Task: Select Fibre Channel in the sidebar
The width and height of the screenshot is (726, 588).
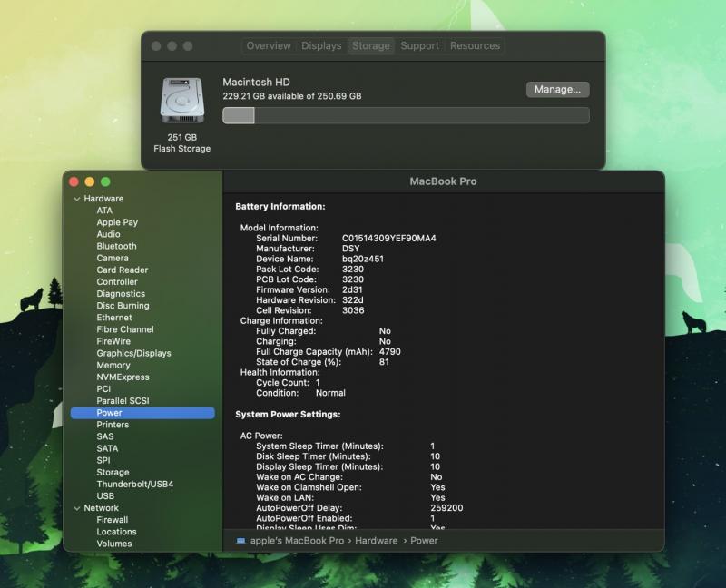Action: [x=125, y=329]
